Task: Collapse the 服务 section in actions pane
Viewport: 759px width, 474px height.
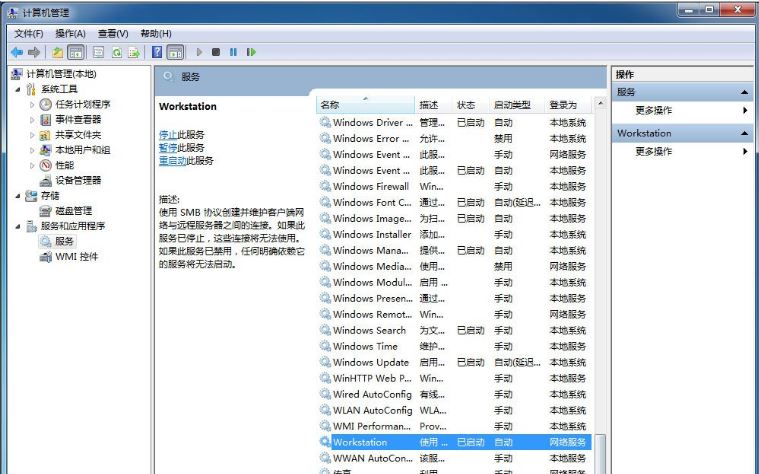Action: tap(744, 92)
